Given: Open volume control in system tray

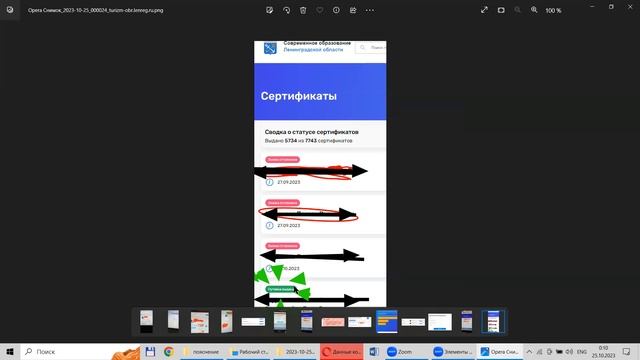Looking at the screenshot, I should (569, 351).
